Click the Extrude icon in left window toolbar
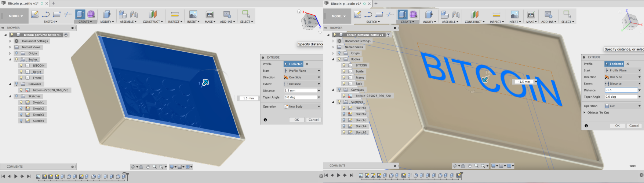The width and height of the screenshot is (644, 183). click(80, 14)
